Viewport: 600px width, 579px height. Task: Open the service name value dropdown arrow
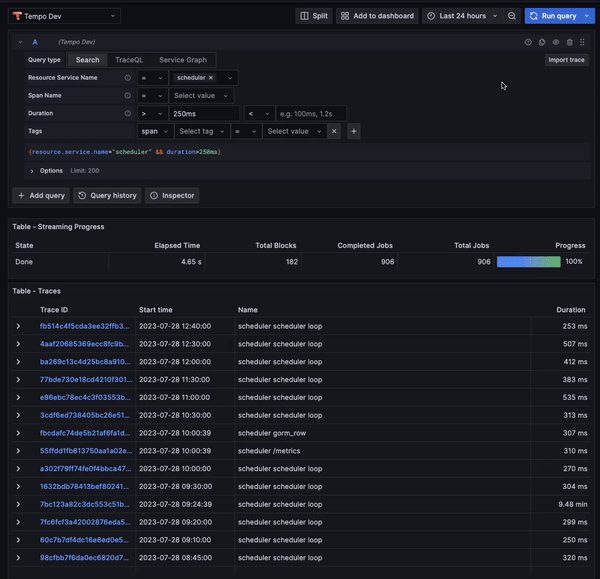pos(230,78)
